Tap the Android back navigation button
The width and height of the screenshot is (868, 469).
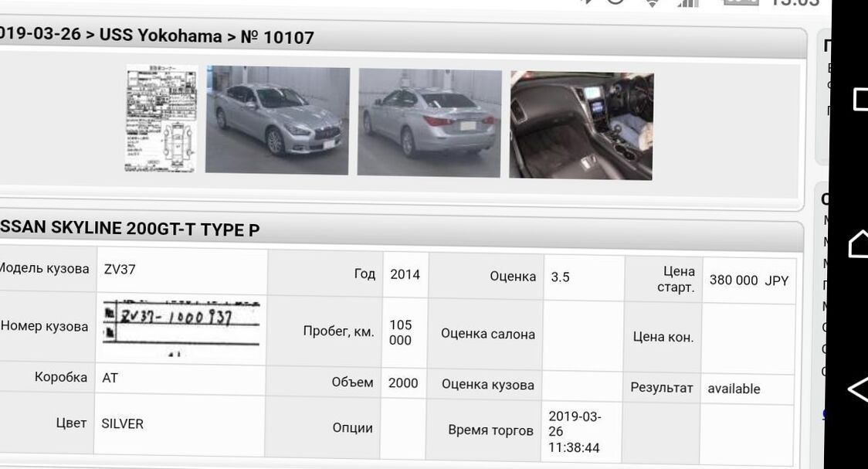(857, 390)
